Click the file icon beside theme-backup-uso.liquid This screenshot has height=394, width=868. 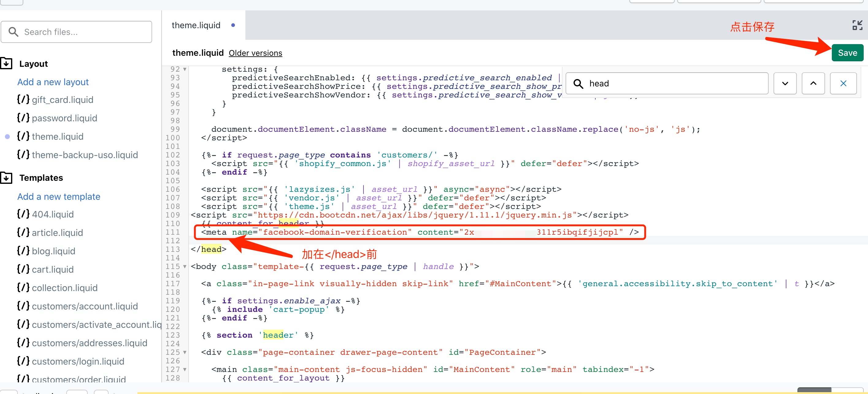pos(23,154)
